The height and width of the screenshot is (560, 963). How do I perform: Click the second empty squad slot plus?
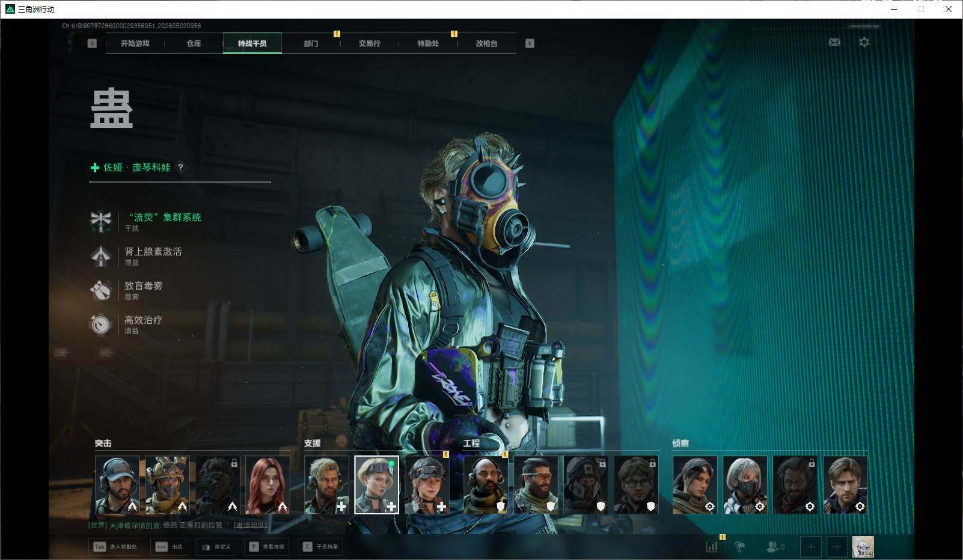point(837,547)
